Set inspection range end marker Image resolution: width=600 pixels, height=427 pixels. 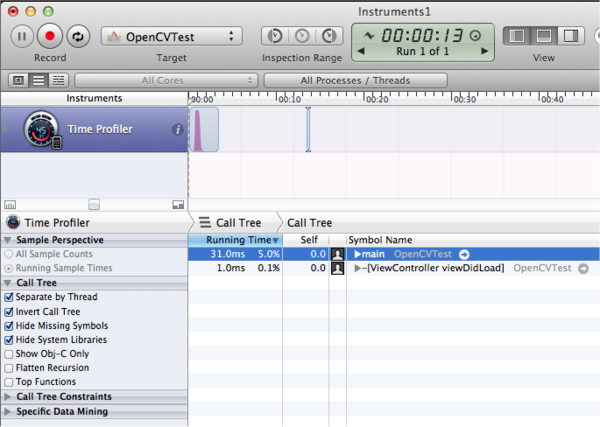point(329,36)
